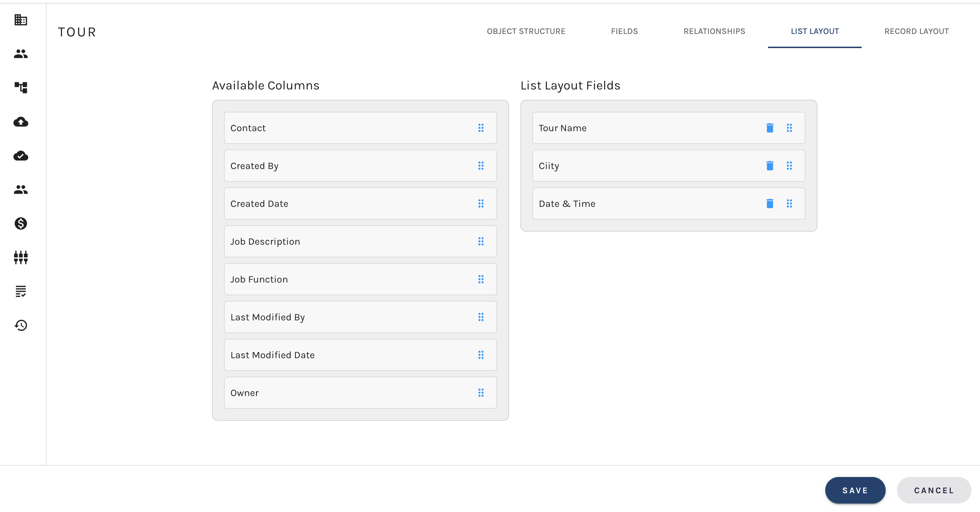980x512 pixels.
Task: Click the drag handle next to Contact
Action: tap(481, 128)
